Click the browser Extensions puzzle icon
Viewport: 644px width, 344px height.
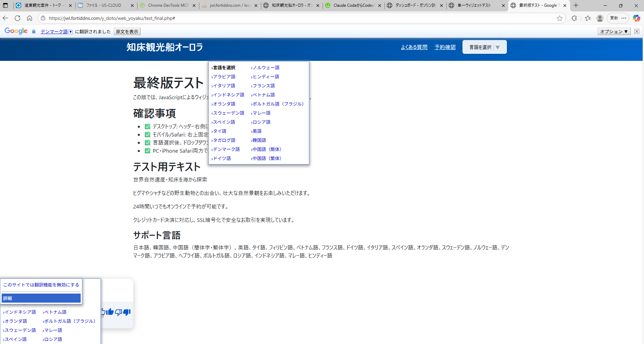574,18
